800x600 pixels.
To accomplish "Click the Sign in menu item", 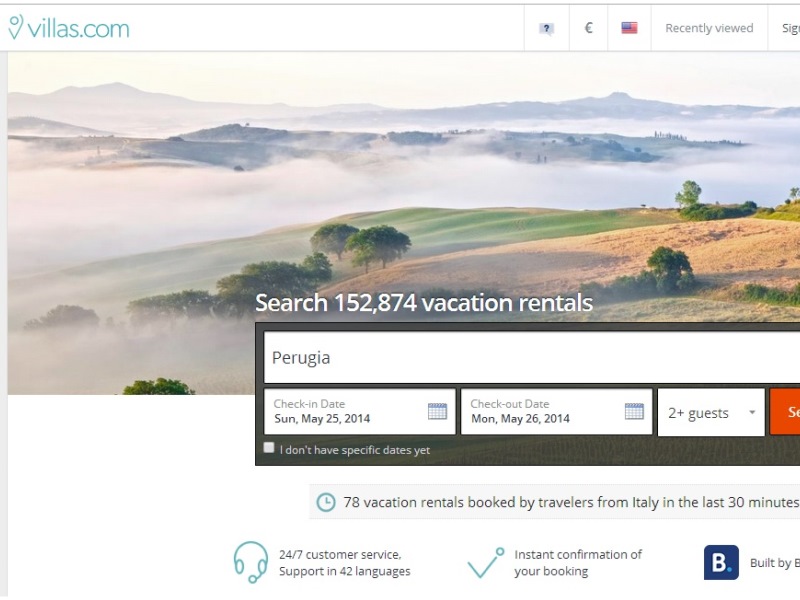I will 790,28.
